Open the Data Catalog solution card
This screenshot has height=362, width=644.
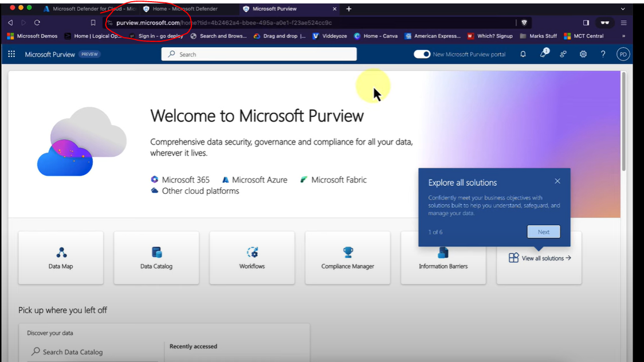(x=156, y=258)
